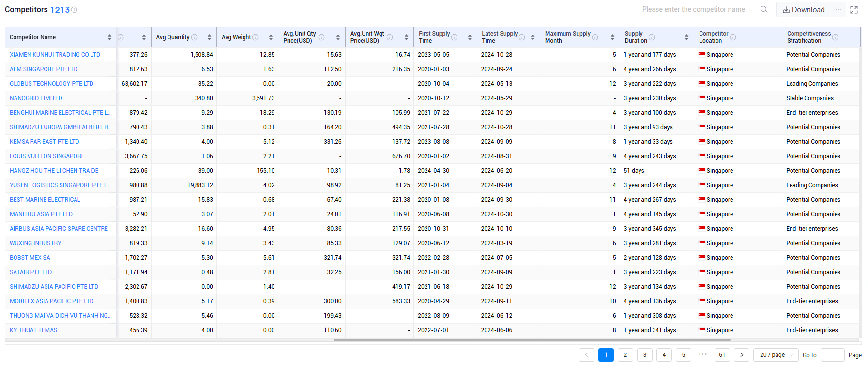This screenshot has width=868, height=368.
Task: Click the pagination ellipsis to skip pages
Action: tap(703, 354)
